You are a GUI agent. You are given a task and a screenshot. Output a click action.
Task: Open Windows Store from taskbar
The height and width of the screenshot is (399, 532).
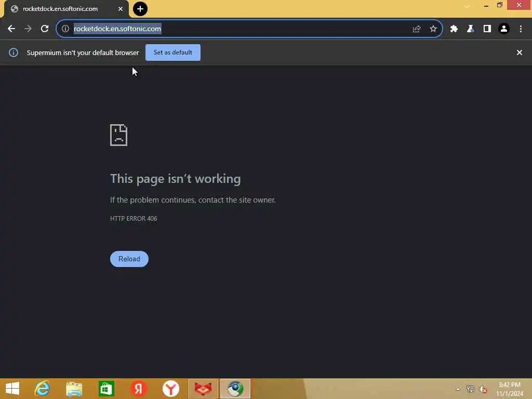tap(106, 389)
